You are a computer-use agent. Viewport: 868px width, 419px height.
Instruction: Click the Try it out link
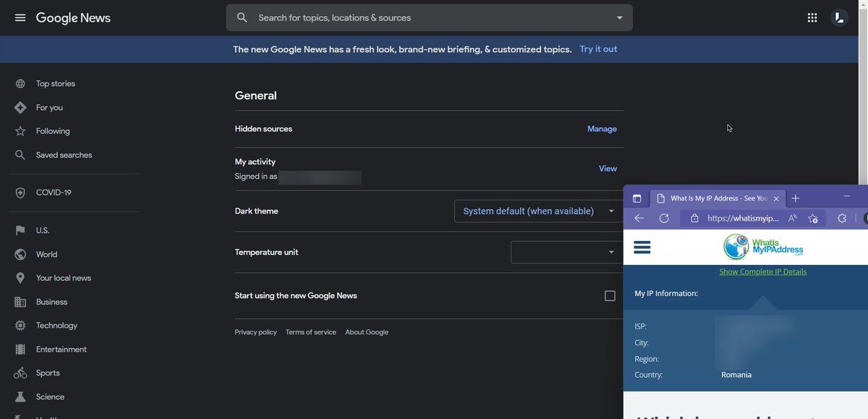[x=598, y=49]
